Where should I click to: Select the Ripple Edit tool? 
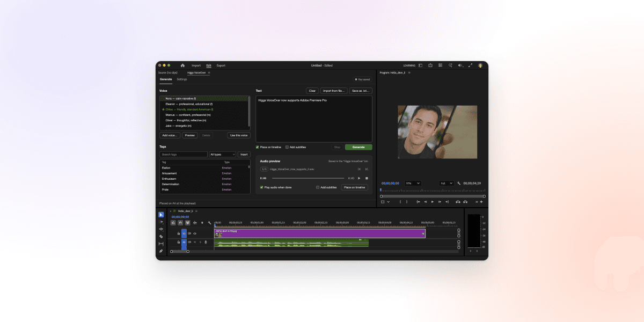point(161,229)
